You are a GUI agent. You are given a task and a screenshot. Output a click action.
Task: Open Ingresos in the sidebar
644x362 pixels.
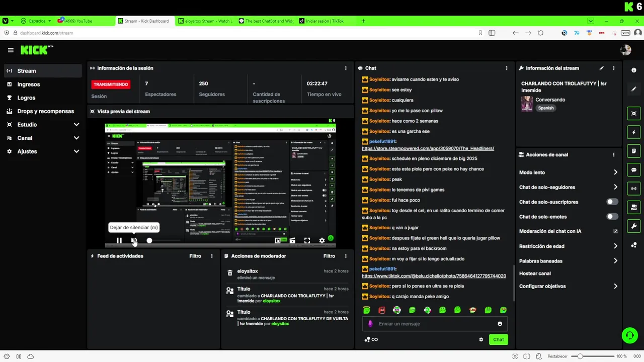tap(43, 84)
